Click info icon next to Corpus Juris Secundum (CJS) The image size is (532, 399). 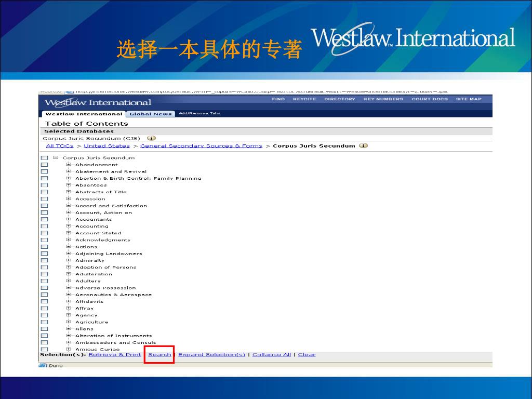coord(151,138)
